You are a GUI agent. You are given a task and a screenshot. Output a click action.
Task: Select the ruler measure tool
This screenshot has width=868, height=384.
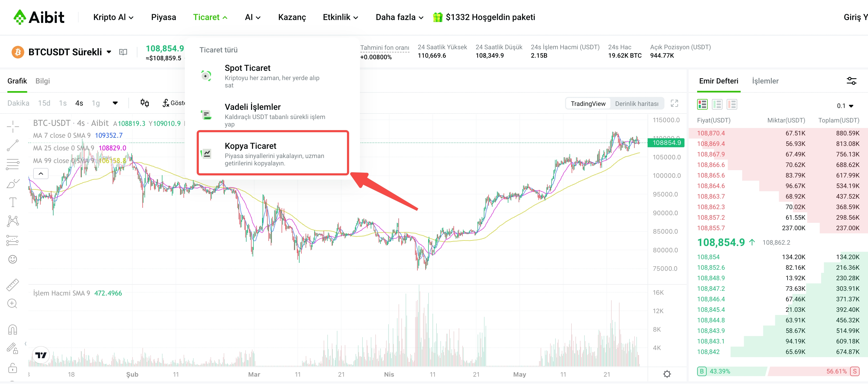tap(13, 285)
